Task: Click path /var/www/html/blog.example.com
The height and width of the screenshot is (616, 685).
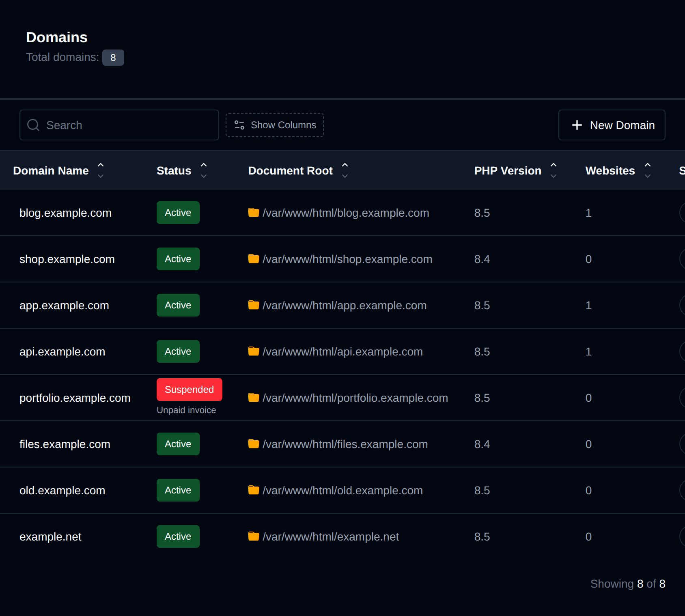Action: pyautogui.click(x=346, y=213)
